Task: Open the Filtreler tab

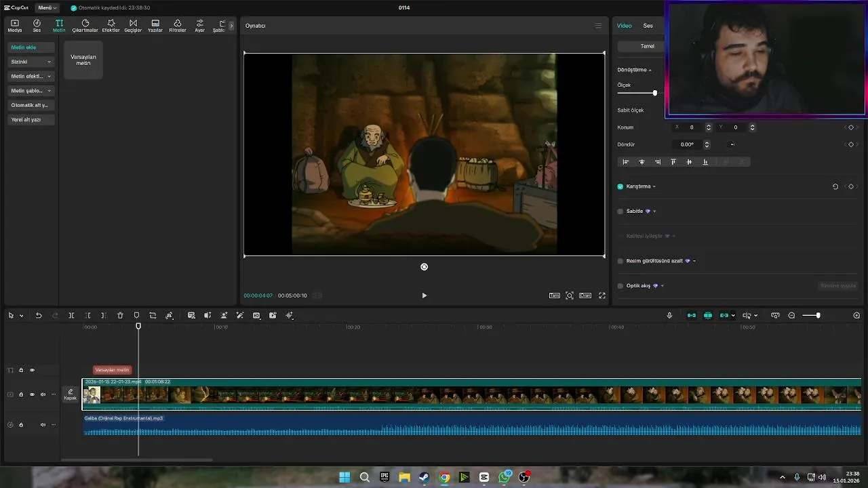Action: (178, 26)
